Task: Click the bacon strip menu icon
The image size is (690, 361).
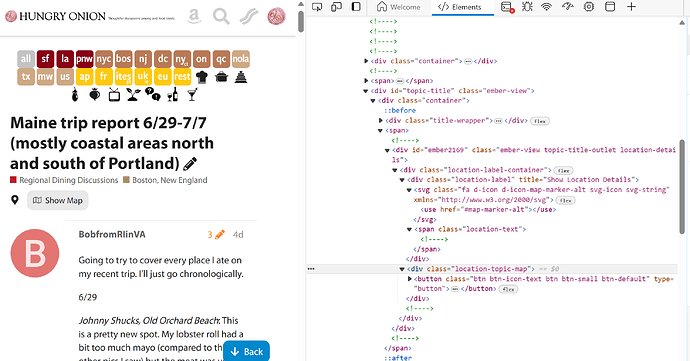Action: point(249,16)
